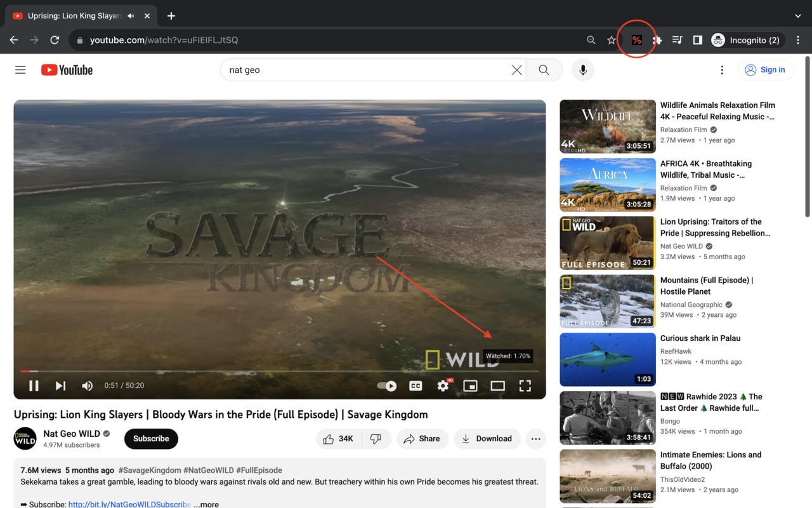Open Rawhide 2023 video thumbnail

point(608,418)
